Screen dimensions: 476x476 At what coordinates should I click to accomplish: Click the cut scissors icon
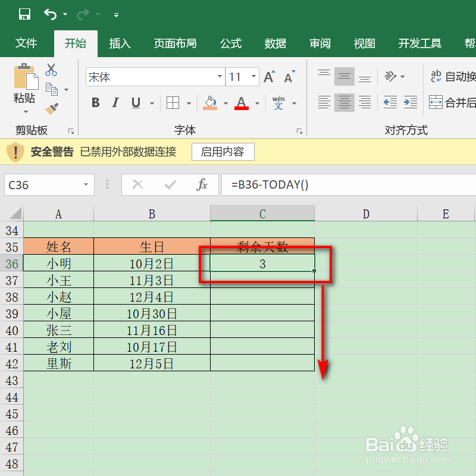[51, 70]
